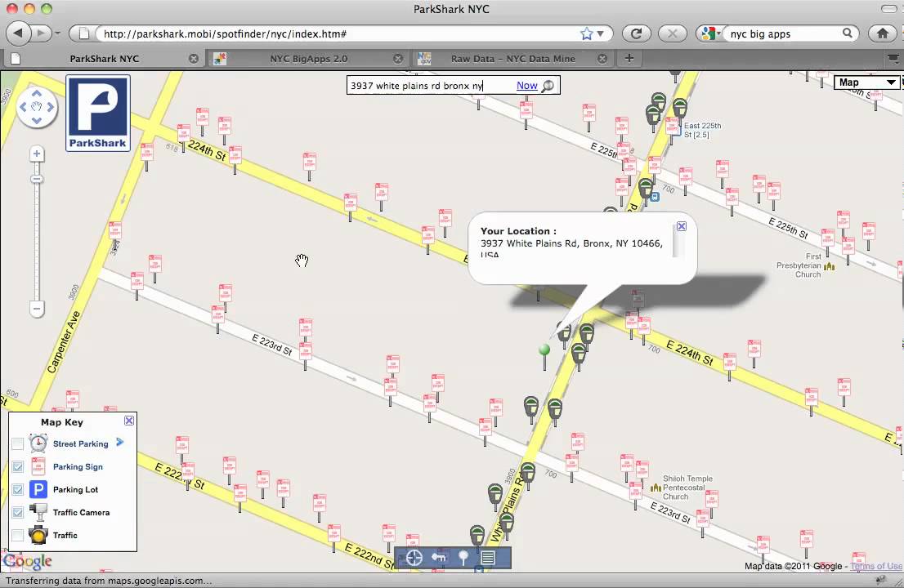This screenshot has height=588, width=904.
Task: Zoom out with the map minus button
Action: [x=36, y=309]
